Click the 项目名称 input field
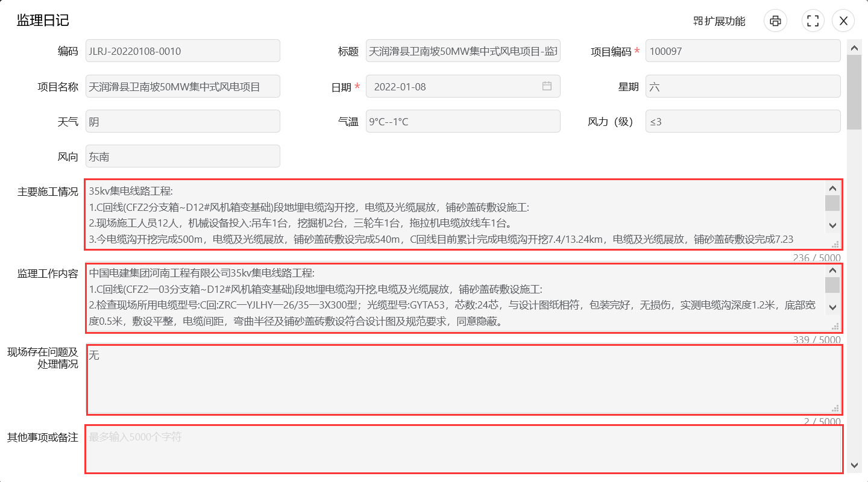 click(x=183, y=86)
